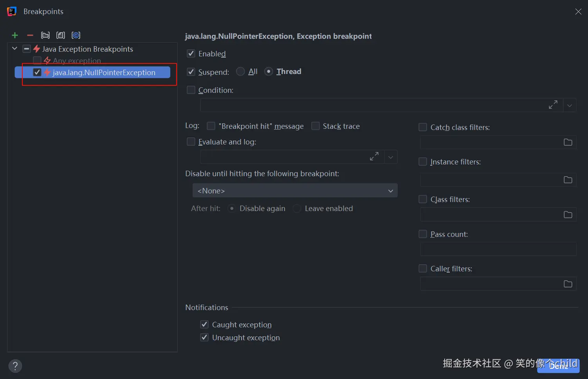Enable Class filters checkbox

click(x=423, y=199)
